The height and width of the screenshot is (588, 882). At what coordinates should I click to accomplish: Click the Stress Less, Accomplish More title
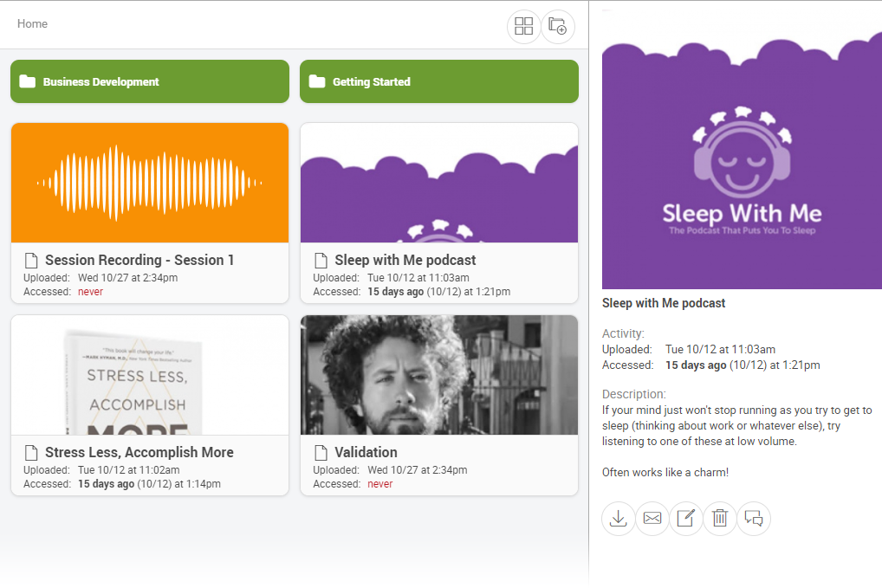click(x=139, y=452)
